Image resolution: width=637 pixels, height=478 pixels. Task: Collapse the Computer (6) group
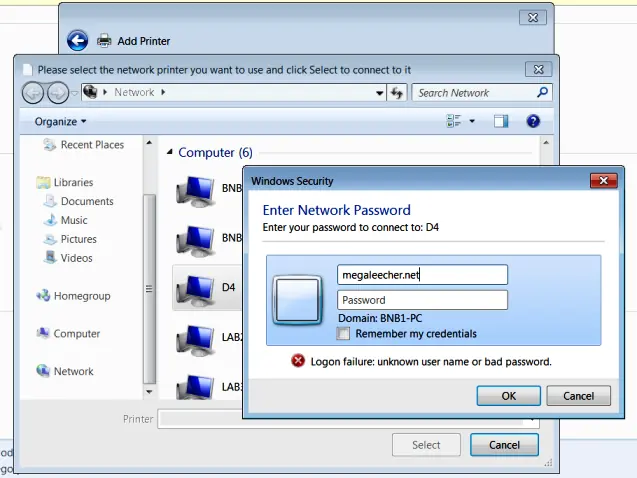pos(170,152)
